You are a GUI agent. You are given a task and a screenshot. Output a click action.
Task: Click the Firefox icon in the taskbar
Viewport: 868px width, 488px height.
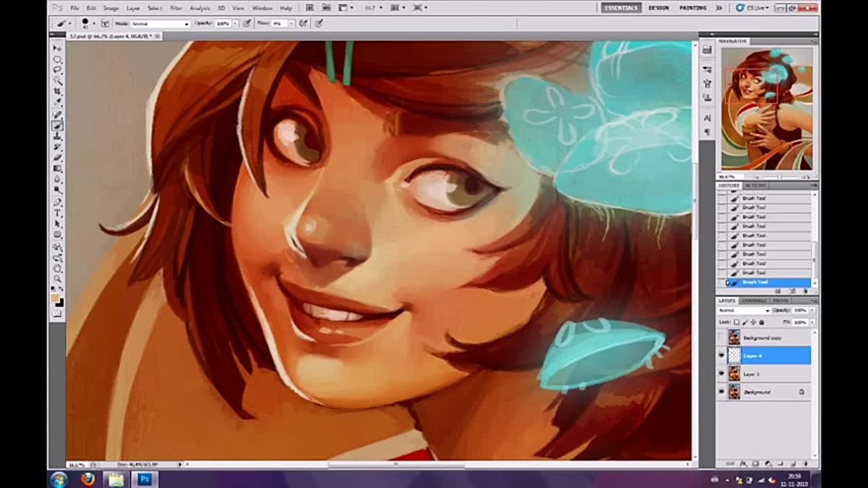(87, 479)
